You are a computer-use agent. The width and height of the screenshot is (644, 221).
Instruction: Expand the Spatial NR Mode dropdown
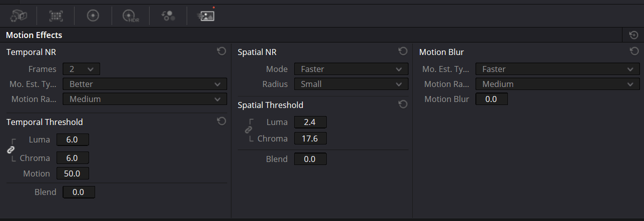(x=351, y=69)
